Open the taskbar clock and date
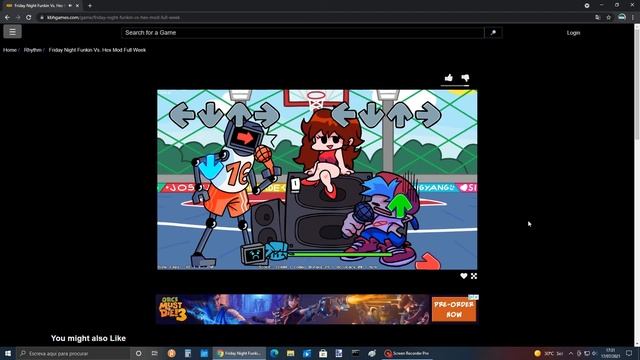 click(611, 353)
